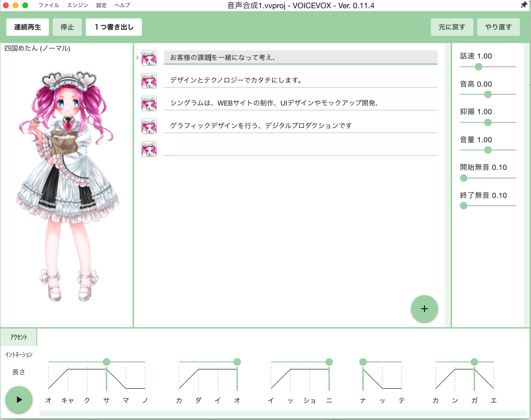Click the mora サ in accent editor

(106, 401)
